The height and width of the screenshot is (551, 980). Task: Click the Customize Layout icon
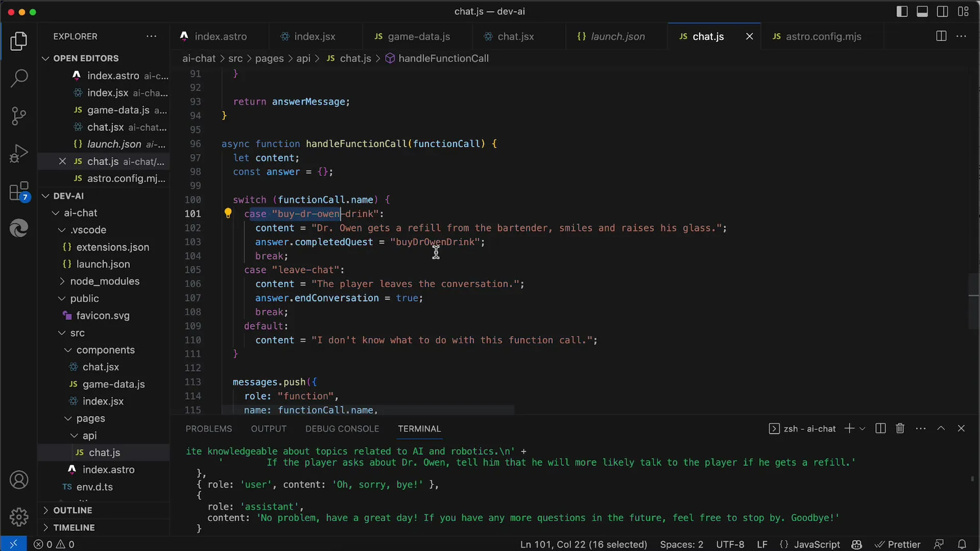click(x=963, y=11)
